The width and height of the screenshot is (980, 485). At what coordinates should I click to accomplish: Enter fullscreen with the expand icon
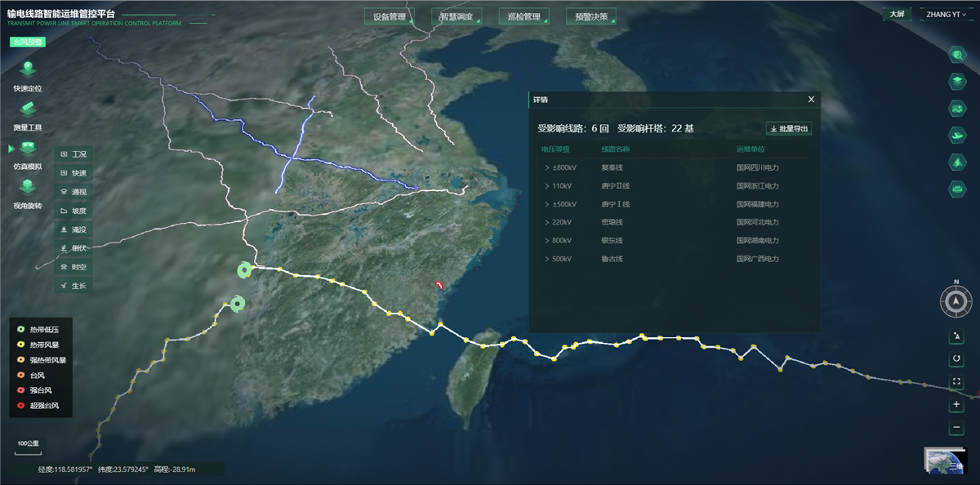[x=956, y=381]
